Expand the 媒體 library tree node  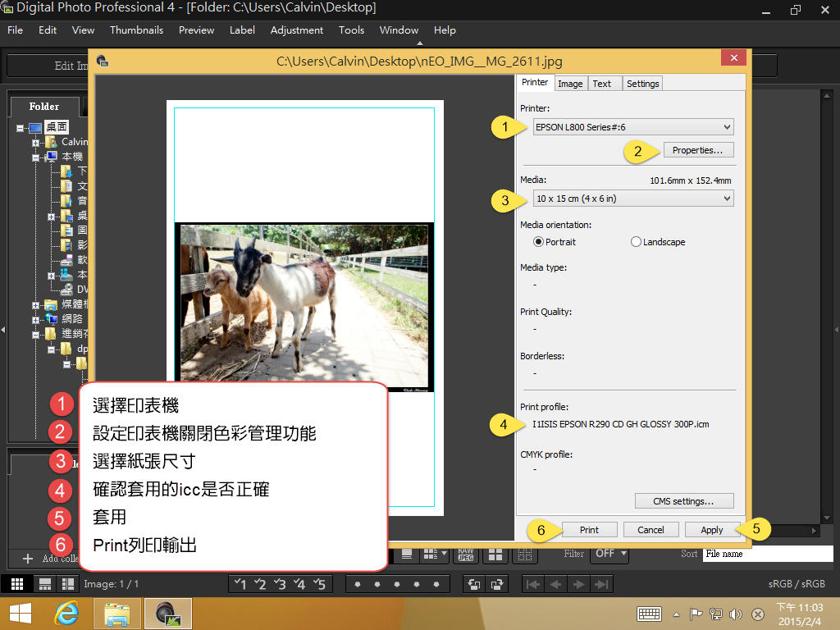(35, 305)
